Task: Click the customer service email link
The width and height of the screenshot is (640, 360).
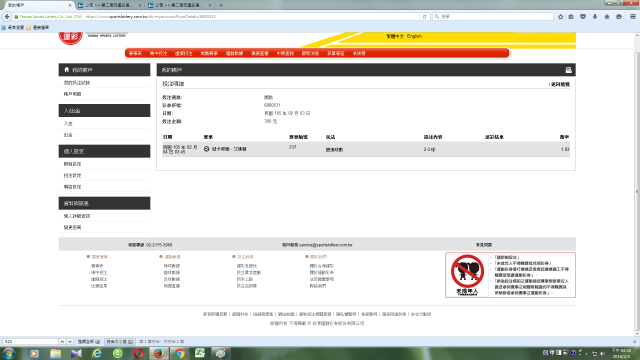Action: pyautogui.click(x=326, y=245)
